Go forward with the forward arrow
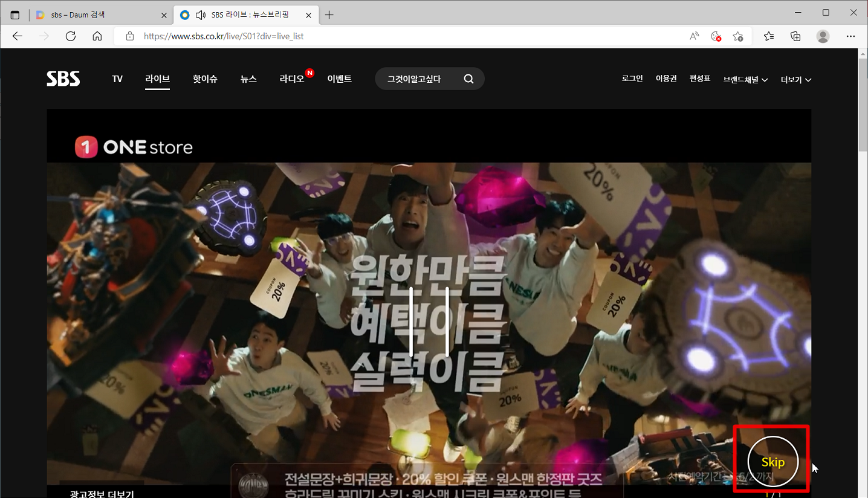This screenshot has width=868, height=498. (x=44, y=36)
